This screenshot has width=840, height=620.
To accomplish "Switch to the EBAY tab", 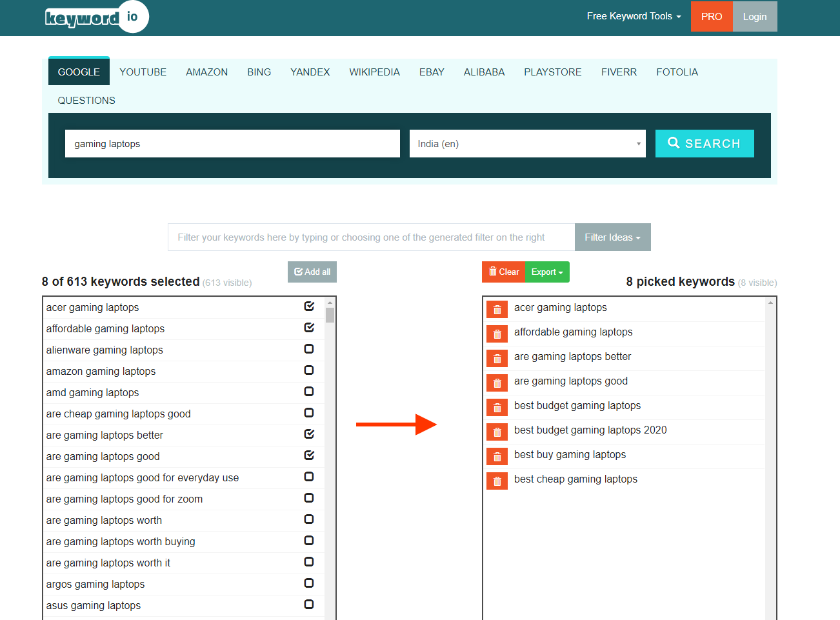I will point(432,72).
